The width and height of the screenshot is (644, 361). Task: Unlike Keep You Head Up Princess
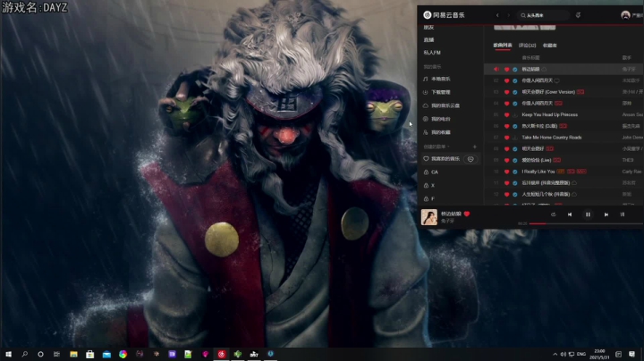pos(507,115)
